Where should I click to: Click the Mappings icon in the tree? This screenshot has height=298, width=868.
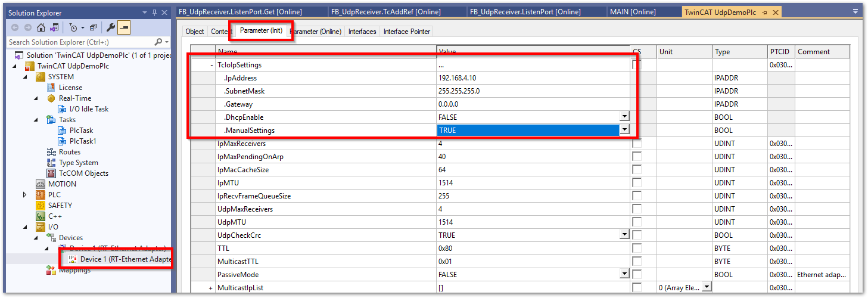point(51,270)
